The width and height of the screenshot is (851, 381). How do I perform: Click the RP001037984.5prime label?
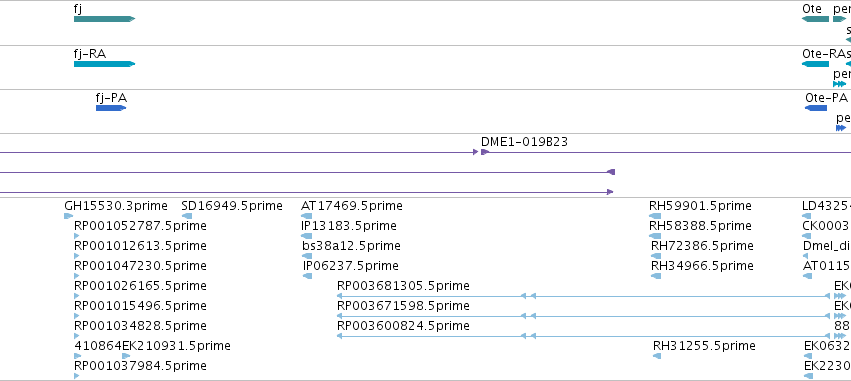coord(140,366)
